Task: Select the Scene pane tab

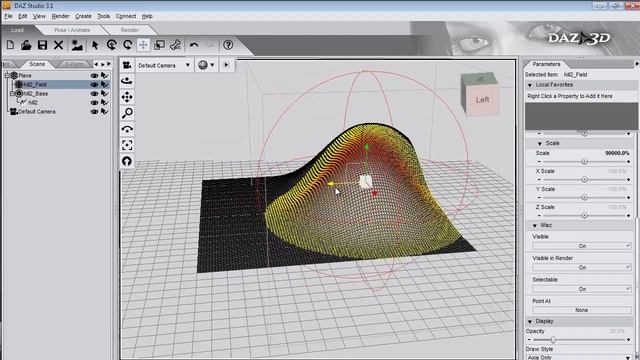Action: pyautogui.click(x=37, y=64)
